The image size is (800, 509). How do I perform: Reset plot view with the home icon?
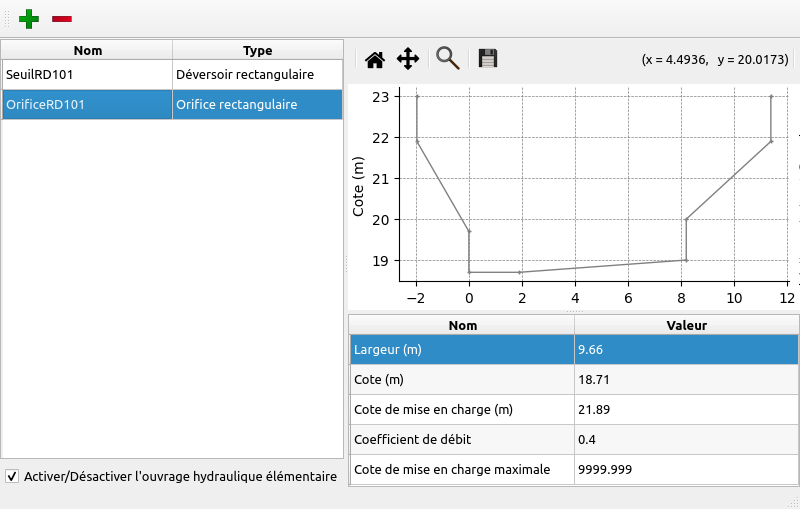(375, 59)
